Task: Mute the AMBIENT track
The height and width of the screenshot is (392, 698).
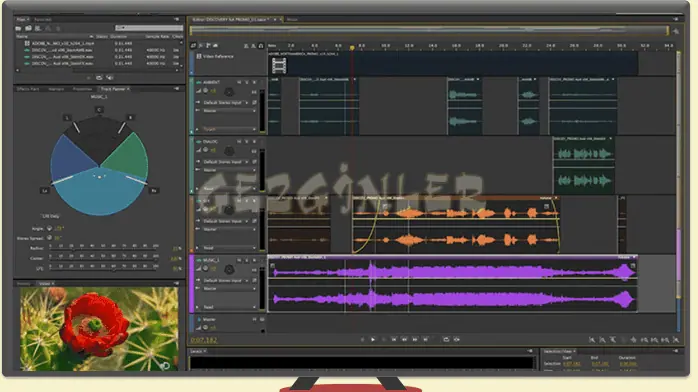Action: pyautogui.click(x=239, y=82)
